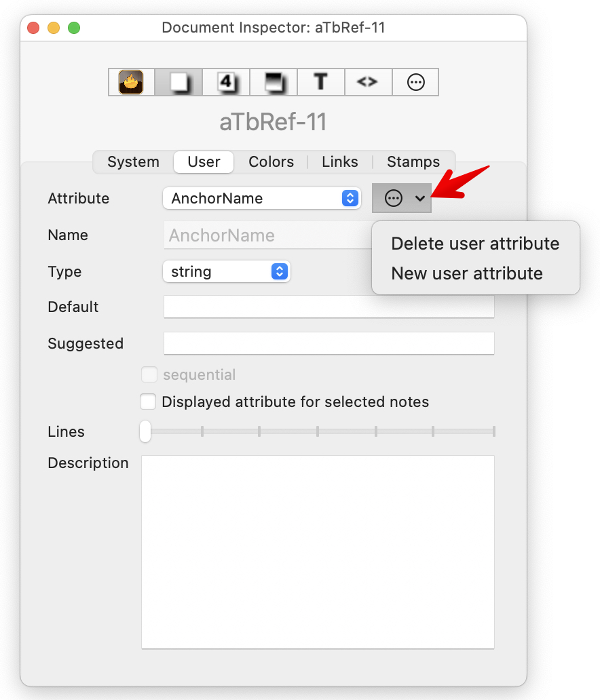Choose Delete user attribute from menu
600x700 pixels.
pyautogui.click(x=475, y=244)
